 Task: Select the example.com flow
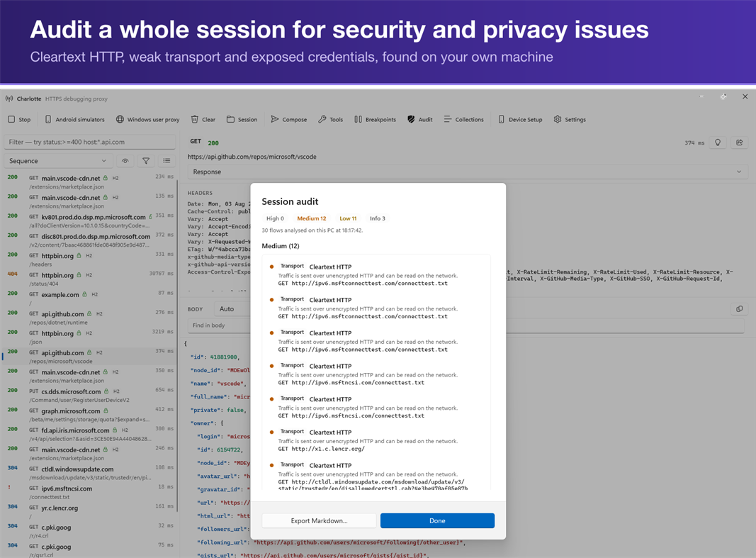90,298
